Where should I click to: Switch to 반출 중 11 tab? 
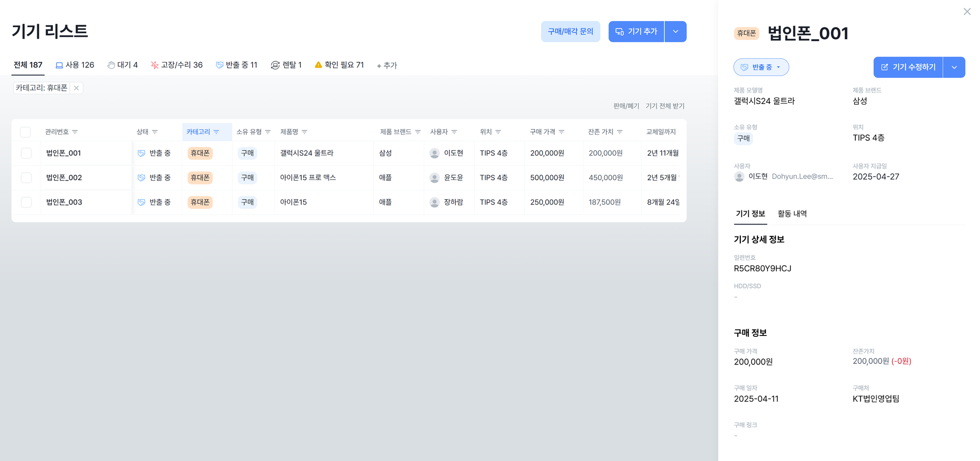(x=237, y=65)
